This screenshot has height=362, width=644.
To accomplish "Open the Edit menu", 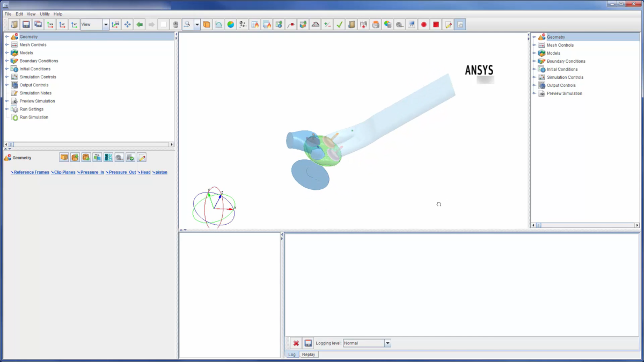I will [x=19, y=13].
